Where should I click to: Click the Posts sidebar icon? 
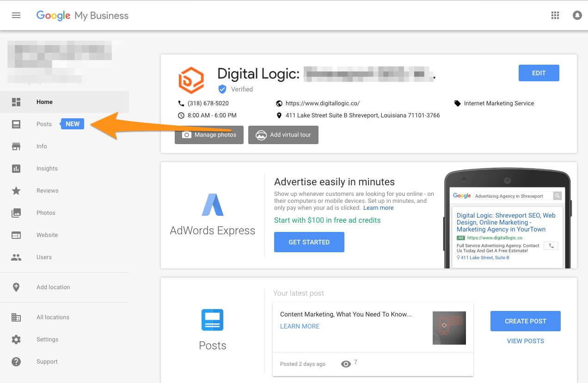[16, 124]
